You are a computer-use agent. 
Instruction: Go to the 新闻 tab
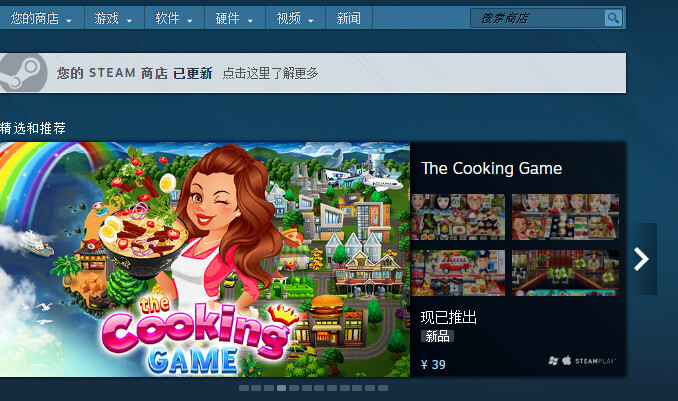point(349,18)
